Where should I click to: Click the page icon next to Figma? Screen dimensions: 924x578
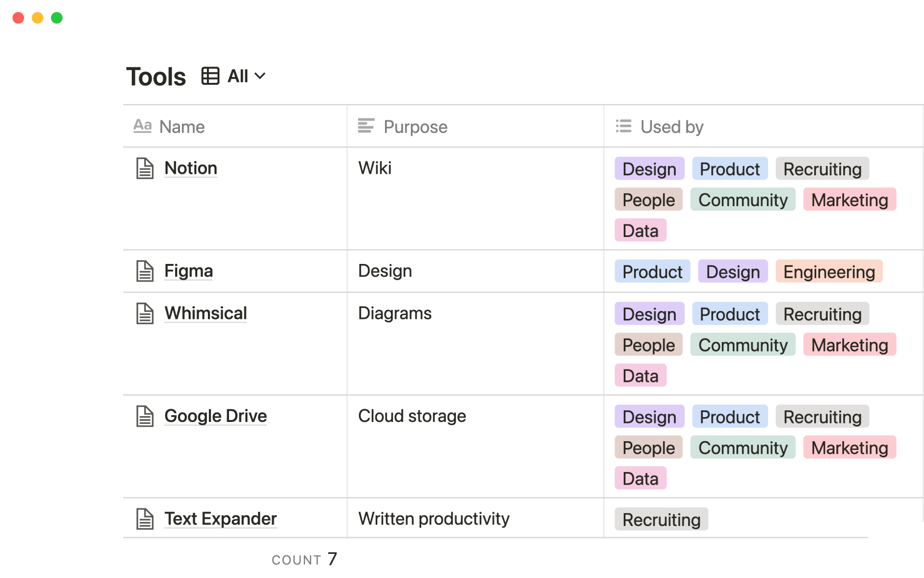click(x=144, y=271)
